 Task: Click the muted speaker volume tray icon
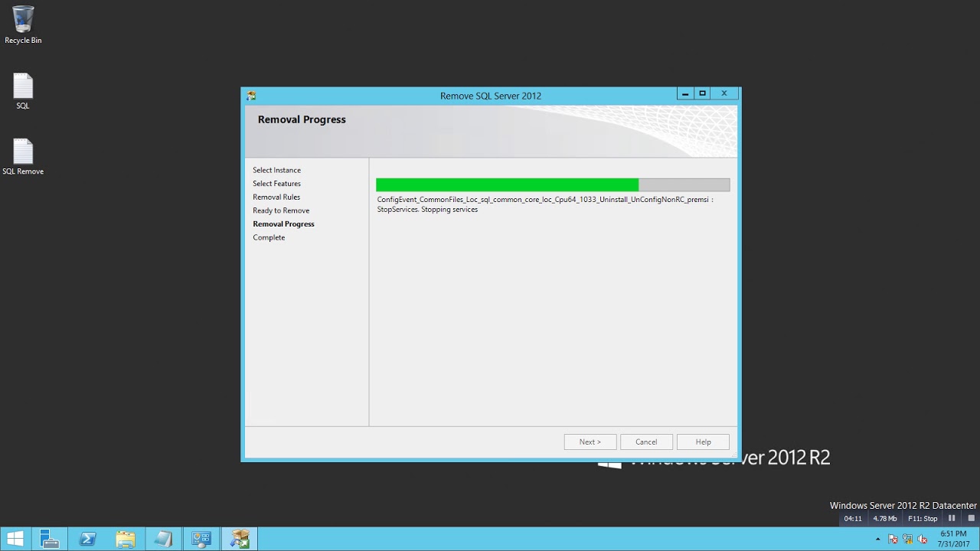(923, 540)
